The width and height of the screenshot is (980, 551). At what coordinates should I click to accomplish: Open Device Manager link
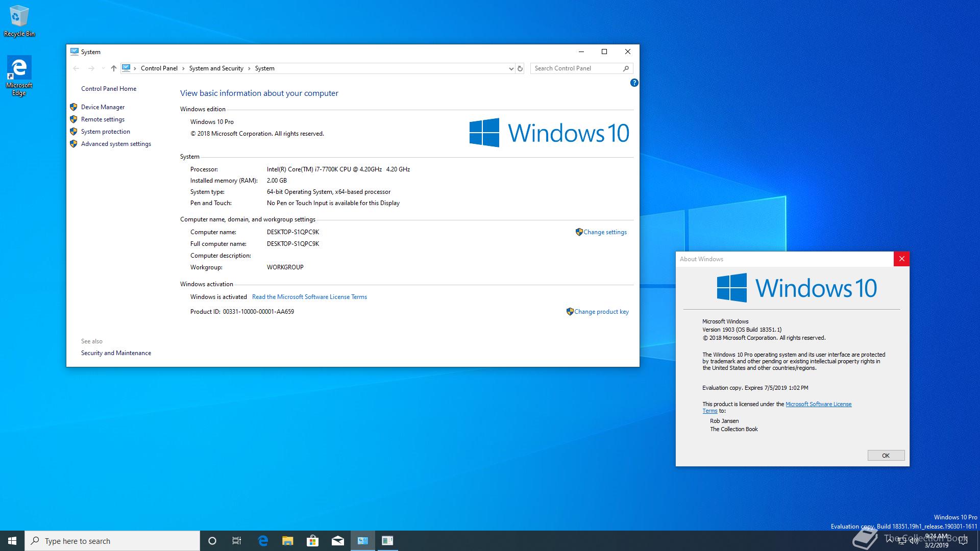[x=103, y=107]
